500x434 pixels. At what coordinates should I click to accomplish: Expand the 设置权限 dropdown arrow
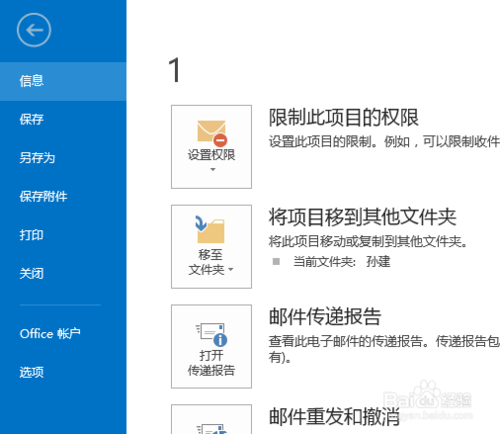[213, 170]
